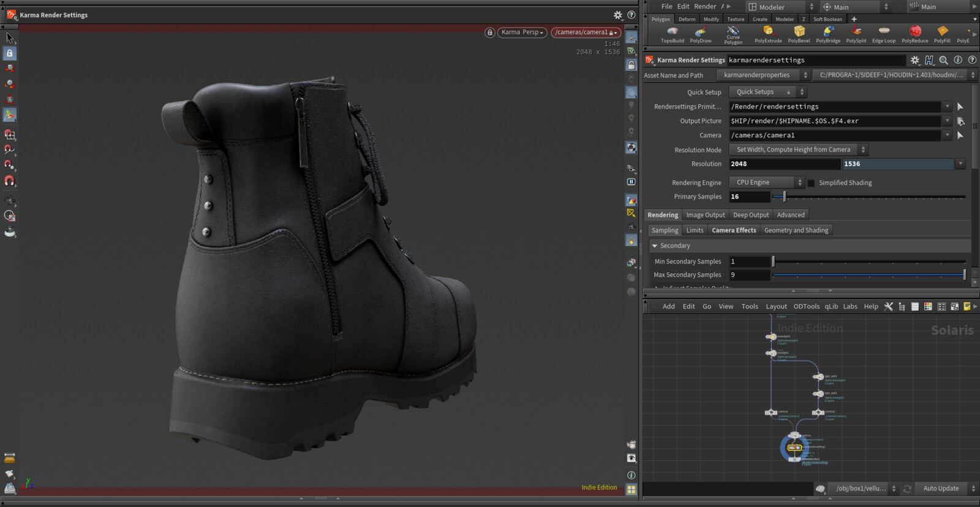
Task: Open the Render menu in top menu bar
Action: coord(704,7)
